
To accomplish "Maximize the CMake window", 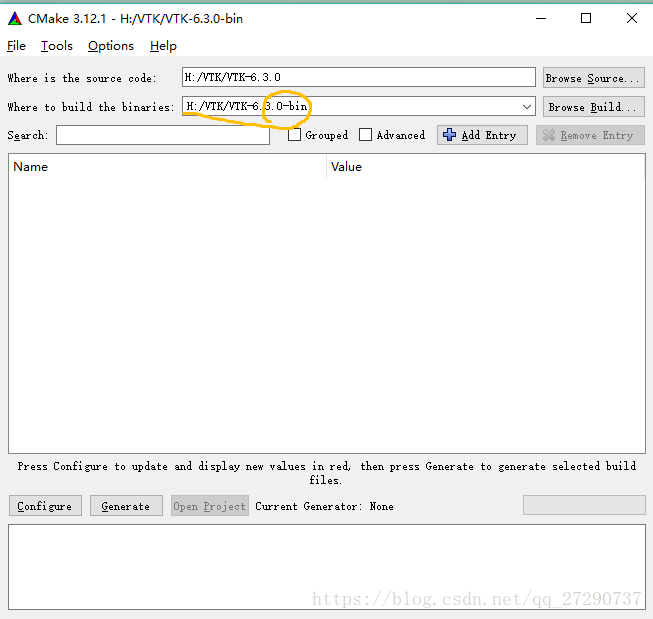I will point(586,18).
